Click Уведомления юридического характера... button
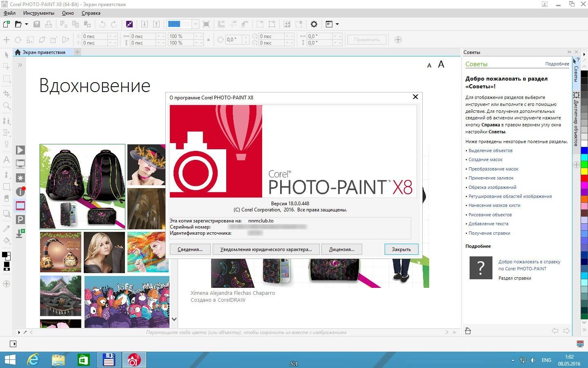588x368 pixels. (266, 249)
